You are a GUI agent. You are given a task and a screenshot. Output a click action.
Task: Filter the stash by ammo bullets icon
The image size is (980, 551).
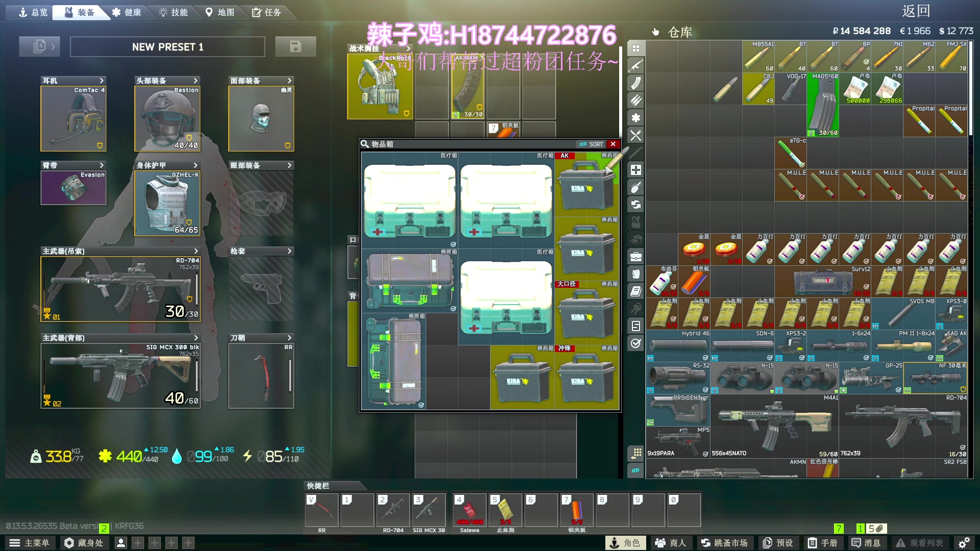pos(635,101)
